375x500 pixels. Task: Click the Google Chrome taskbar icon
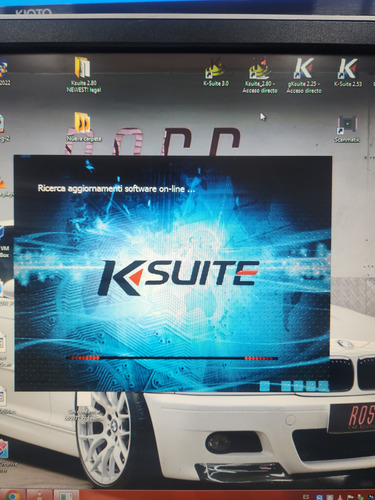pyautogui.click(x=12, y=495)
